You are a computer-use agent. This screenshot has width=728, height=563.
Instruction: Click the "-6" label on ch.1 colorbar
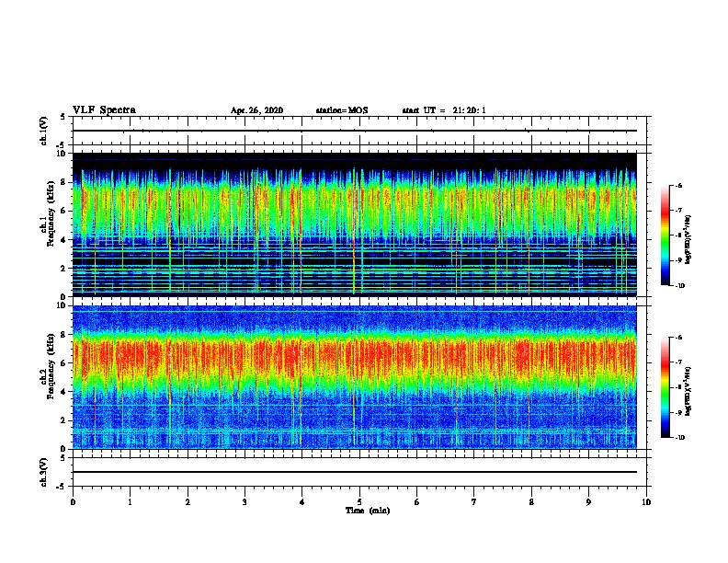click(678, 185)
